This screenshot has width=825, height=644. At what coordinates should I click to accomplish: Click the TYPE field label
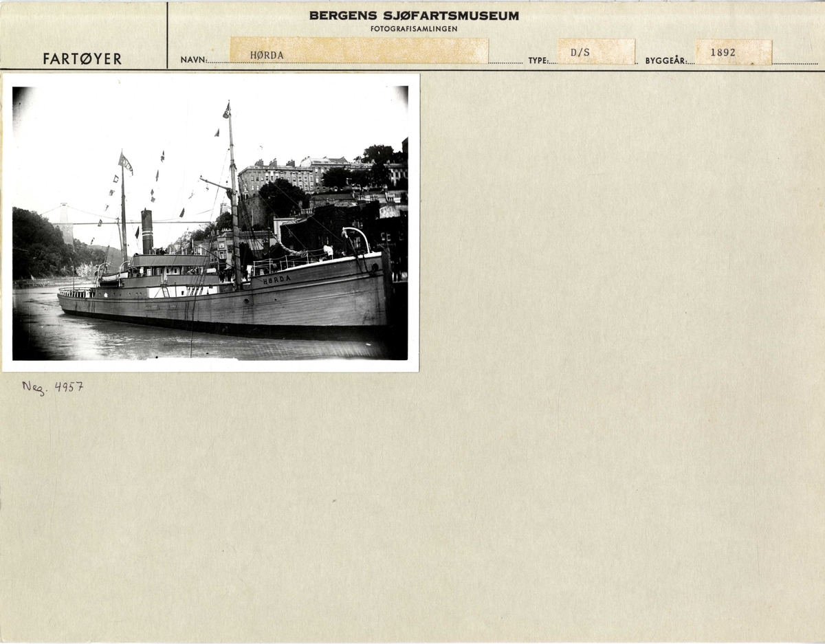click(x=538, y=60)
